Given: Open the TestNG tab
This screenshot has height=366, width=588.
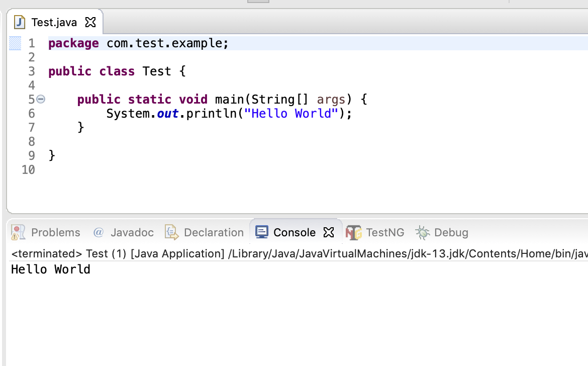Looking at the screenshot, I should click(x=384, y=232).
